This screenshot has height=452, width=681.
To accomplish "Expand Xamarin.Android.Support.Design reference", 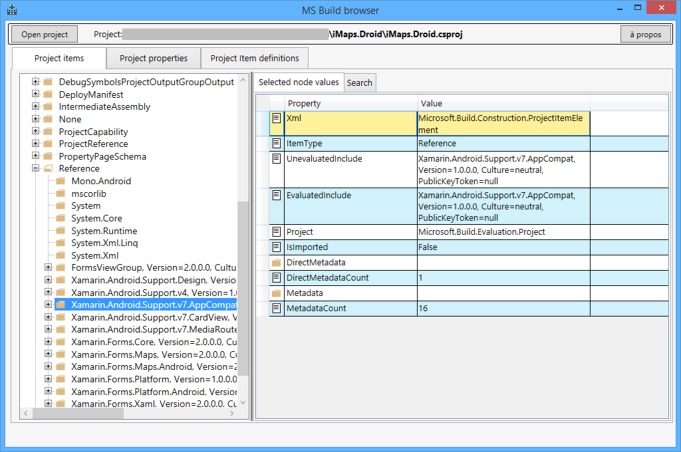I will point(48,280).
